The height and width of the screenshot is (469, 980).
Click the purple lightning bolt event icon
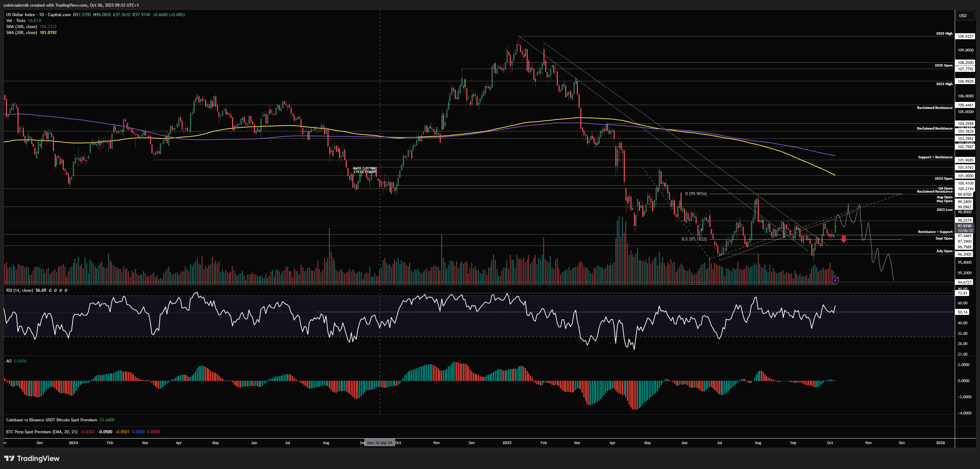pyautogui.click(x=835, y=280)
